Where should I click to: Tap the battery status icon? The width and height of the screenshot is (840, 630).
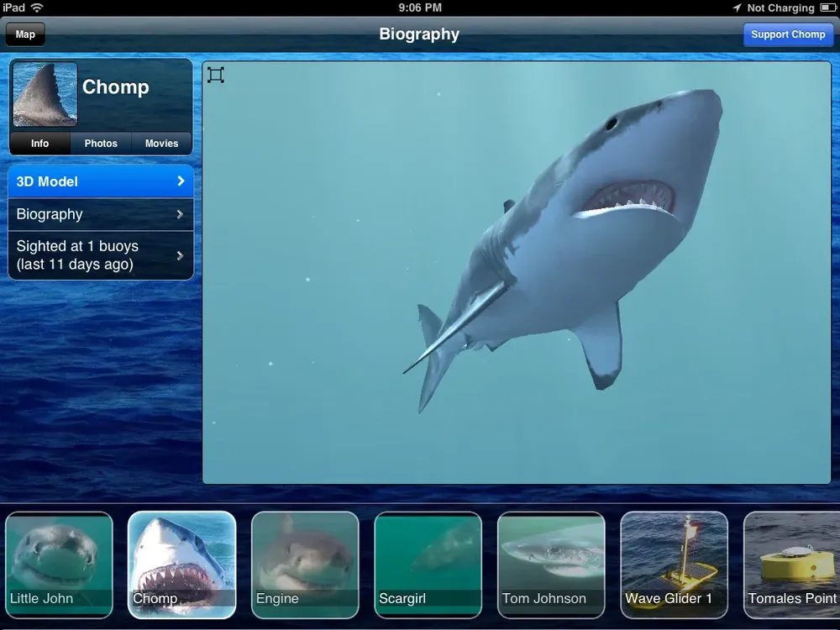click(x=827, y=8)
